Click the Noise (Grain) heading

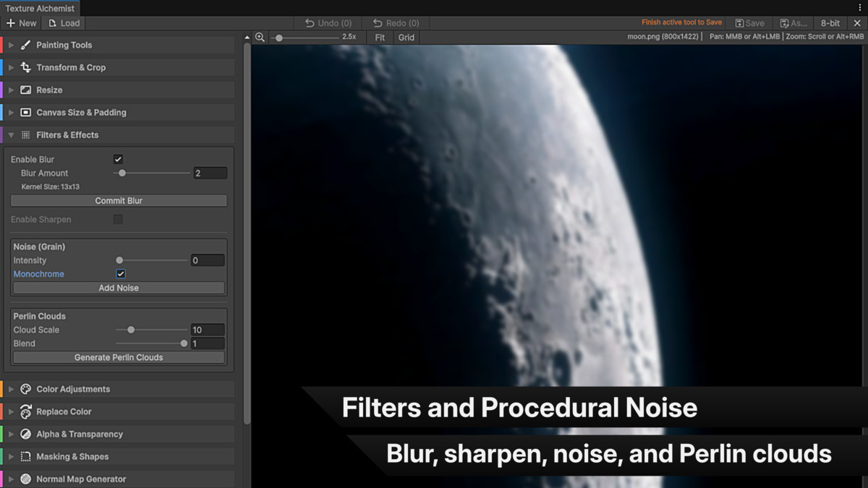(39, 247)
